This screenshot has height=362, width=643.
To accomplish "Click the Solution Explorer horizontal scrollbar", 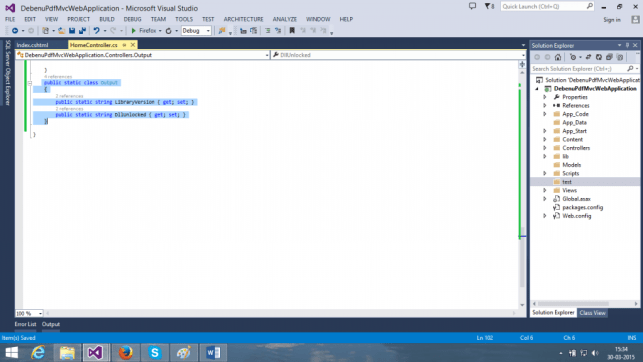I will (585, 304).
